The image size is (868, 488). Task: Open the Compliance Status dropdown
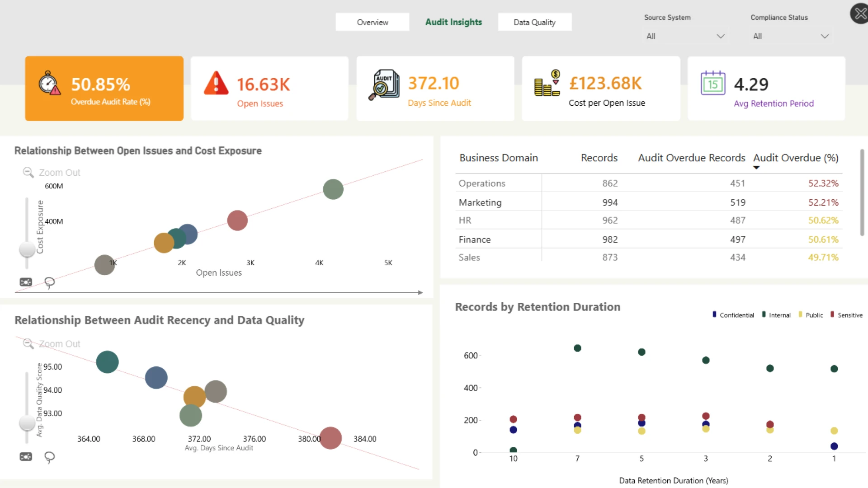click(791, 36)
